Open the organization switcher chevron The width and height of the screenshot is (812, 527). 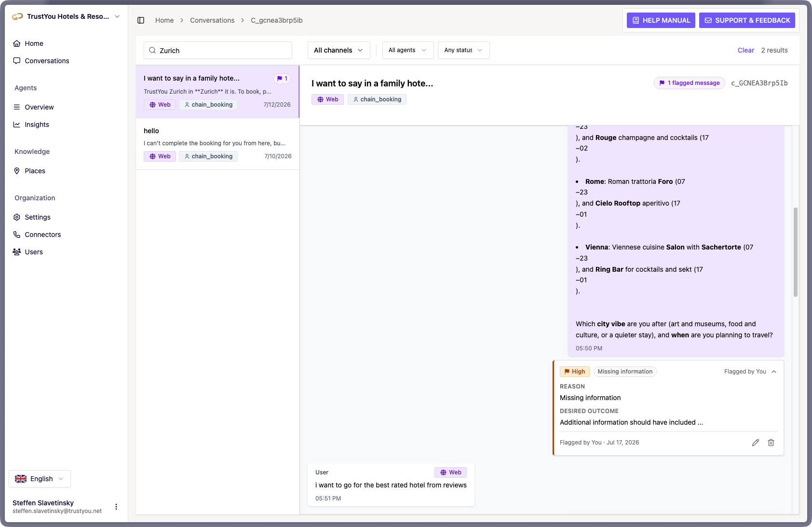[117, 16]
